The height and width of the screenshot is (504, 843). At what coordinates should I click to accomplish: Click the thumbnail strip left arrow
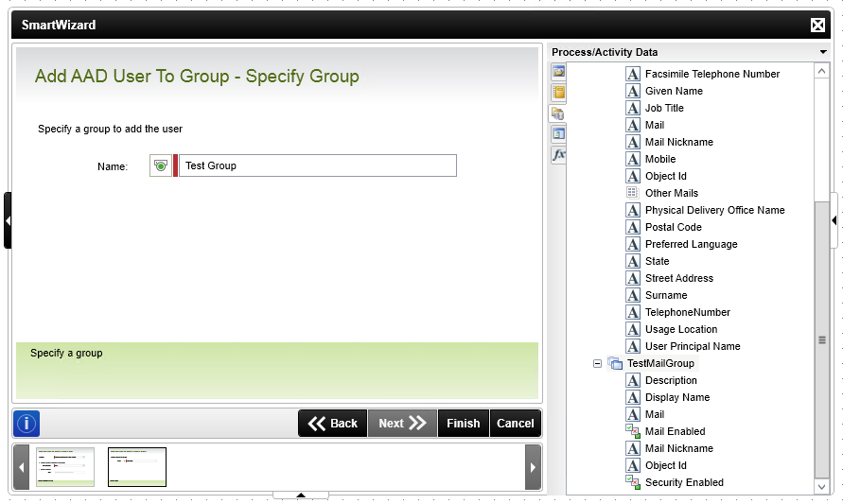(21, 467)
